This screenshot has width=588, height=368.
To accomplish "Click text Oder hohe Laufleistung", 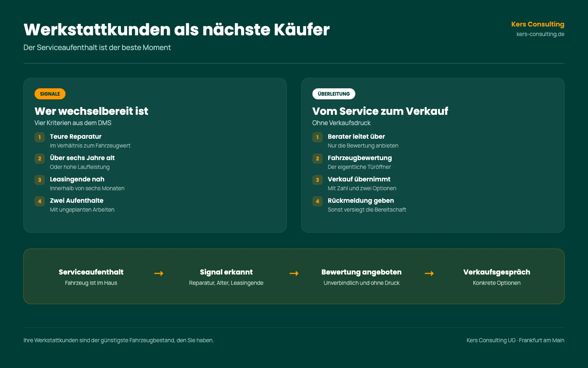I will point(80,167).
